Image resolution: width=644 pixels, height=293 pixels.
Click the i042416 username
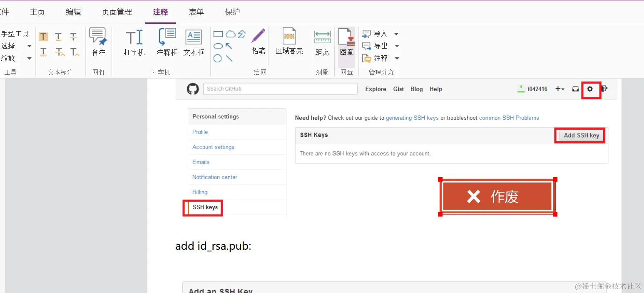[537, 89]
